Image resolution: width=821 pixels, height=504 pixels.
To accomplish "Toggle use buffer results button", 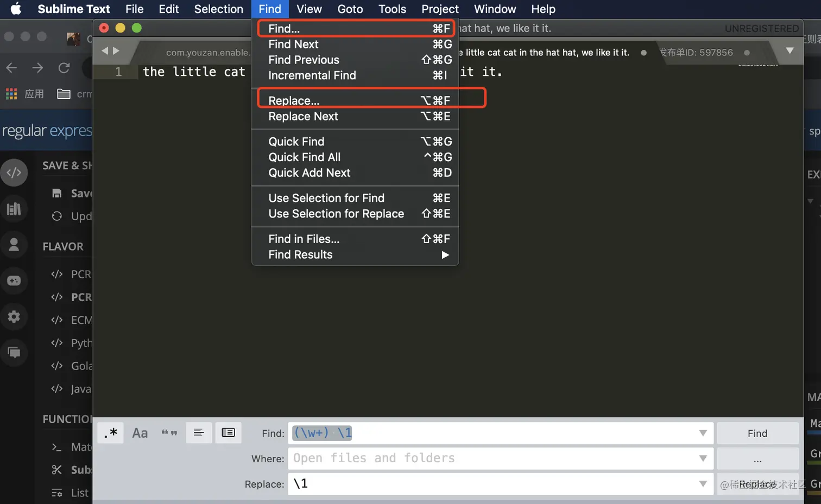I will tap(228, 433).
